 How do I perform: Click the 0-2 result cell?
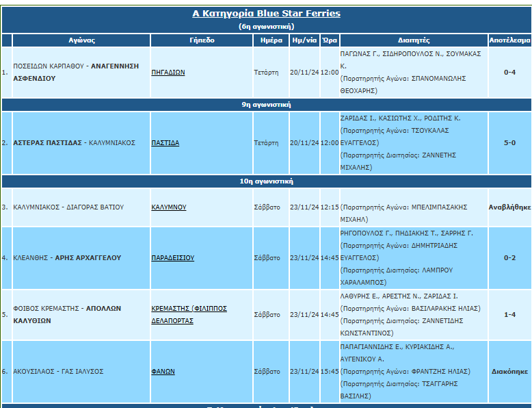pyautogui.click(x=509, y=258)
